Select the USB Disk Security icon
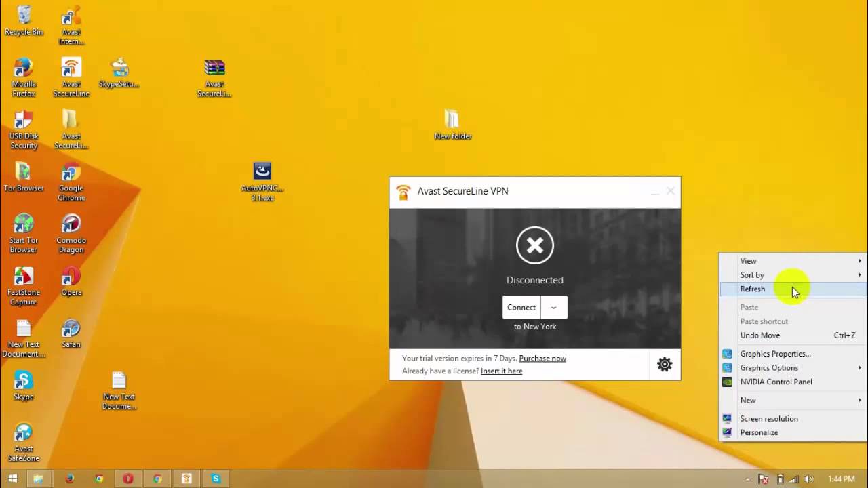868x488 pixels. click(x=24, y=129)
